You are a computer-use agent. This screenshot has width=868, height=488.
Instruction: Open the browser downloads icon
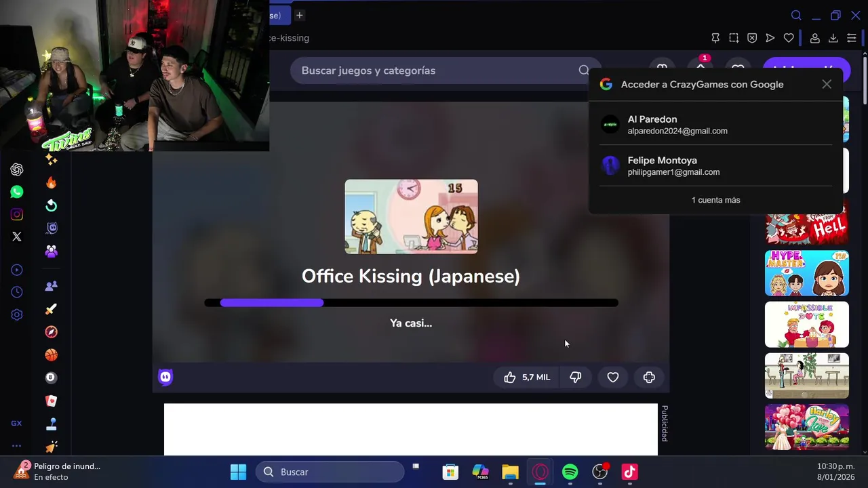(x=833, y=38)
